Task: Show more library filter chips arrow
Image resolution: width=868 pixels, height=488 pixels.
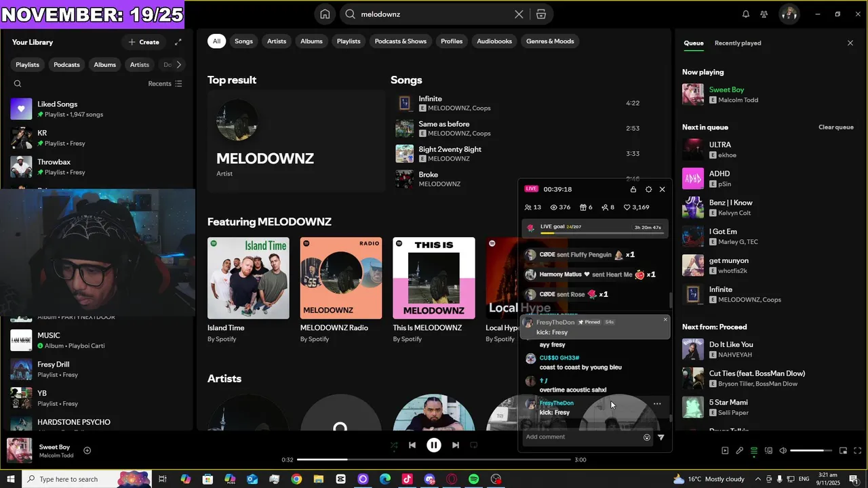Action: pos(178,64)
